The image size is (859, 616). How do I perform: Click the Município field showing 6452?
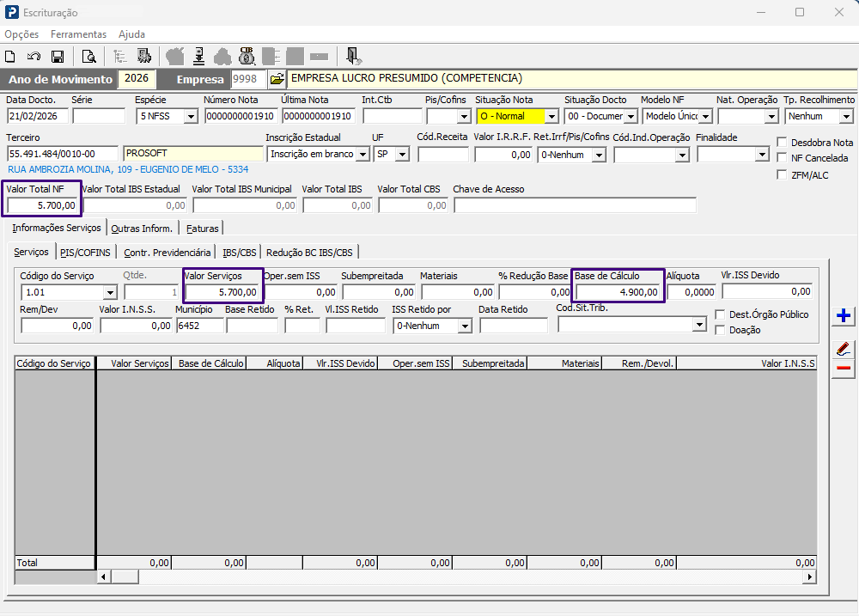point(200,326)
